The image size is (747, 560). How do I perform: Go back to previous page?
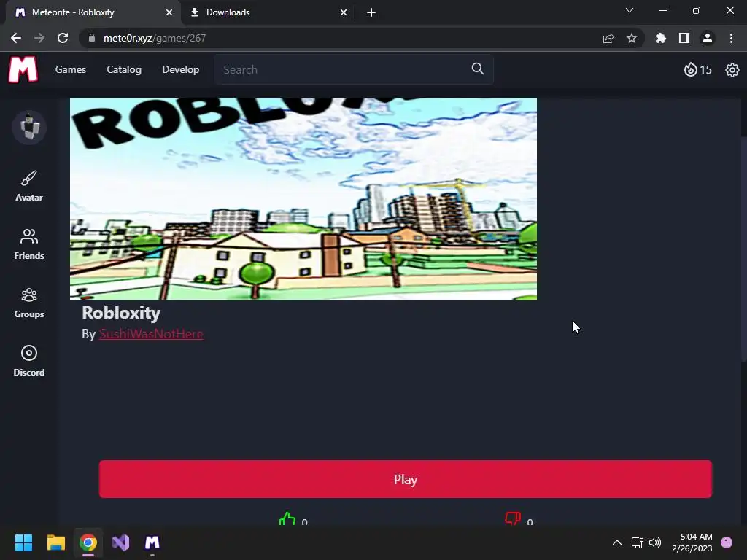pos(16,38)
